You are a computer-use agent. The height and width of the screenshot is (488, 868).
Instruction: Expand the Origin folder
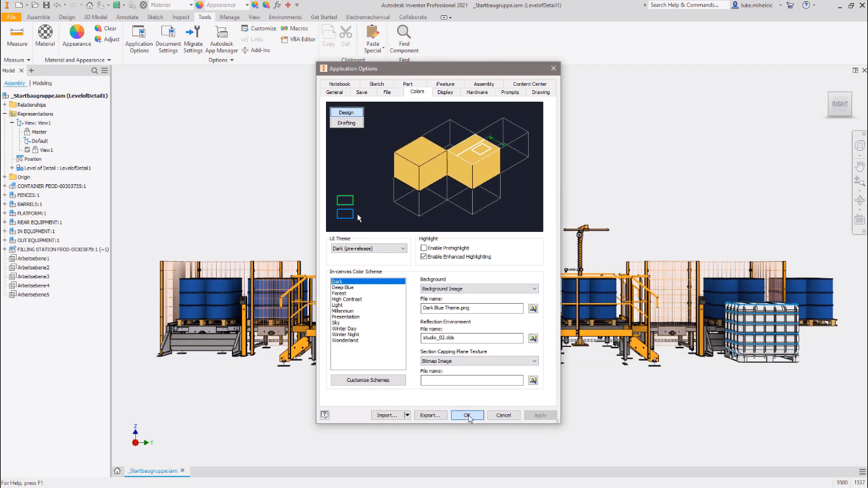click(x=4, y=177)
